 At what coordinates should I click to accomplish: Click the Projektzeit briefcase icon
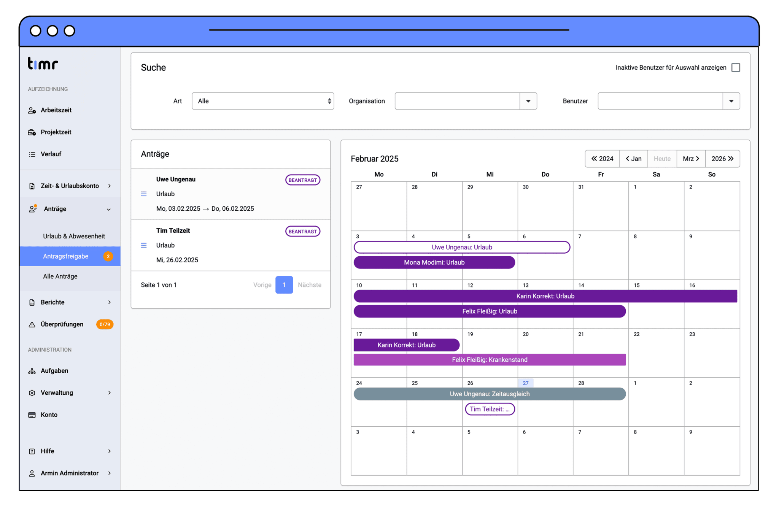(x=32, y=132)
